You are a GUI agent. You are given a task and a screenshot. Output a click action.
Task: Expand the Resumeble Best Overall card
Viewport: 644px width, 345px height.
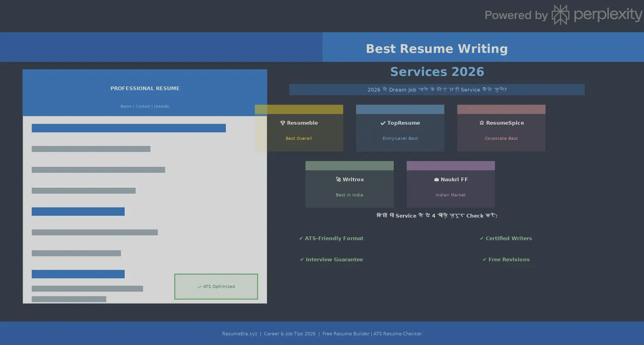click(x=299, y=127)
